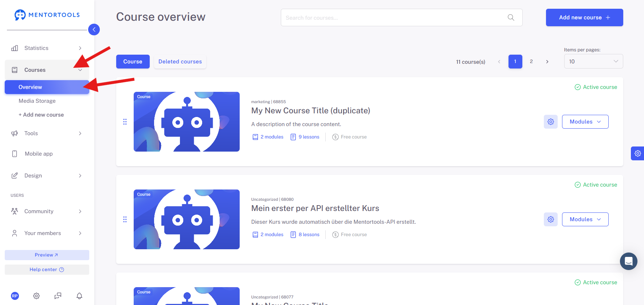Select Overview in Courses submenu
Image resolution: width=644 pixels, height=305 pixels.
pos(47,87)
